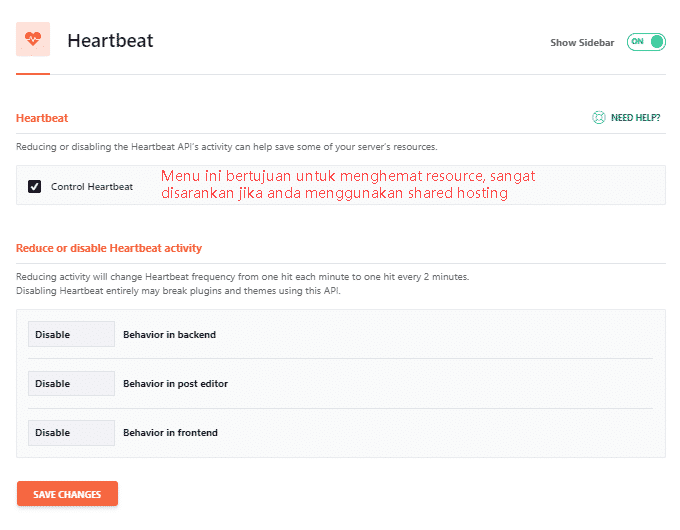Open the NEED HELP? link
The width and height of the screenshot is (680, 530).
click(635, 118)
